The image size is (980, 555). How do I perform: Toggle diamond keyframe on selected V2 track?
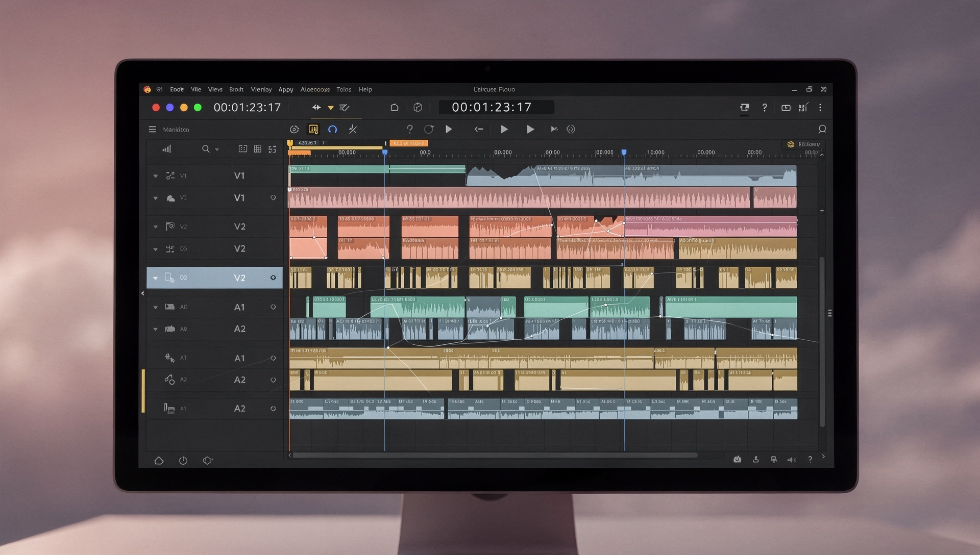(273, 278)
